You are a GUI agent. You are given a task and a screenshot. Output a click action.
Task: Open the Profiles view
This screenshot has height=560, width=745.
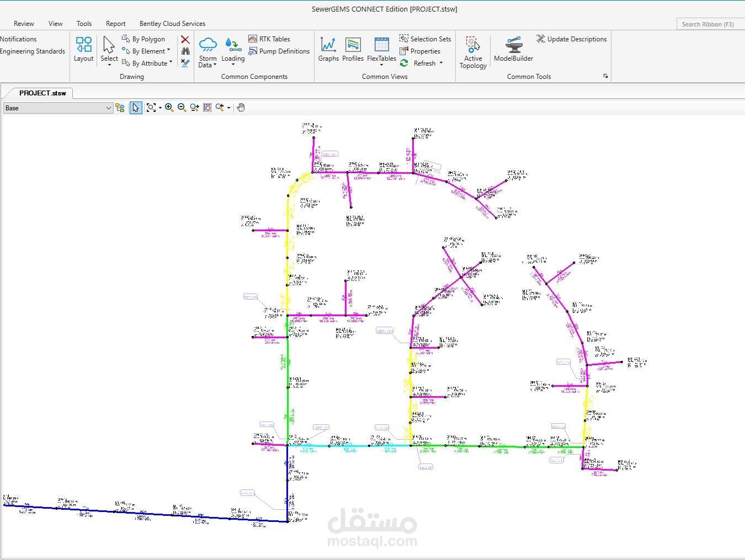(x=353, y=49)
